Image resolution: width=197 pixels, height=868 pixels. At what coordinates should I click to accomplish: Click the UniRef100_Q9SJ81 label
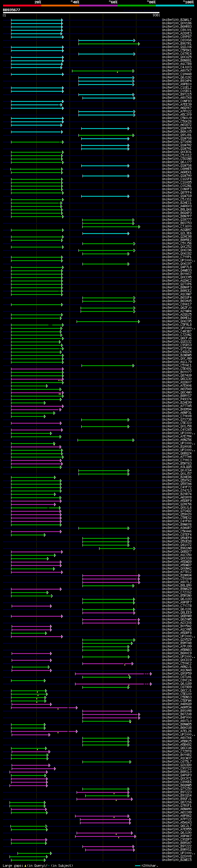176,135
